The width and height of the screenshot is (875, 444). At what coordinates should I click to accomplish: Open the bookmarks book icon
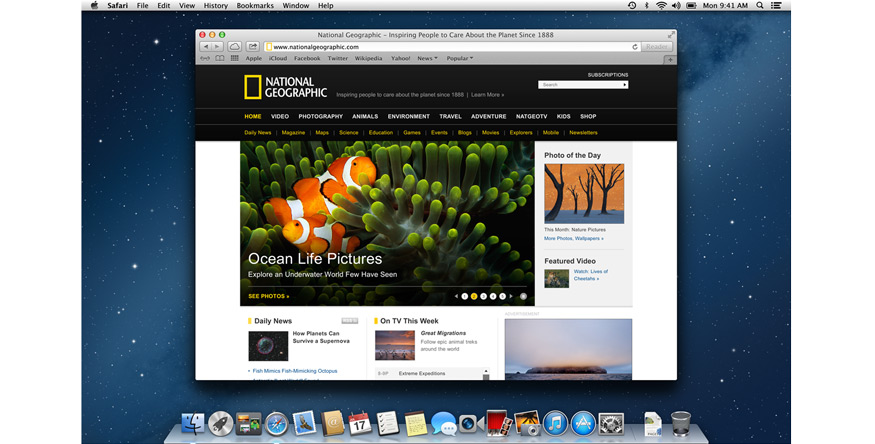[x=219, y=58]
